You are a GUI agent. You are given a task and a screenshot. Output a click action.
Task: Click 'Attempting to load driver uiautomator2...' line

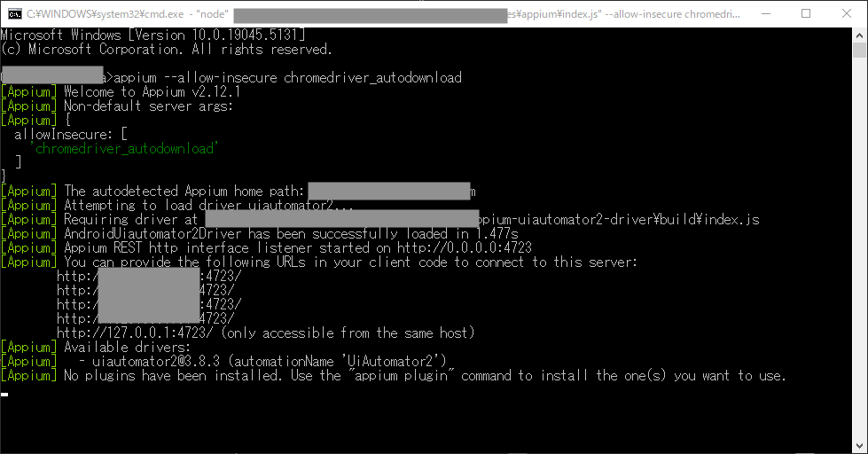(x=208, y=206)
